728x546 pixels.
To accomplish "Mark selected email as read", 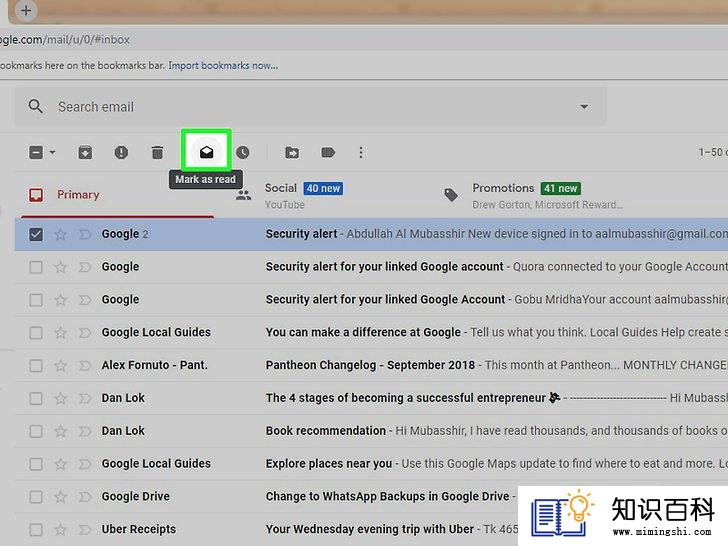I will click(x=207, y=152).
